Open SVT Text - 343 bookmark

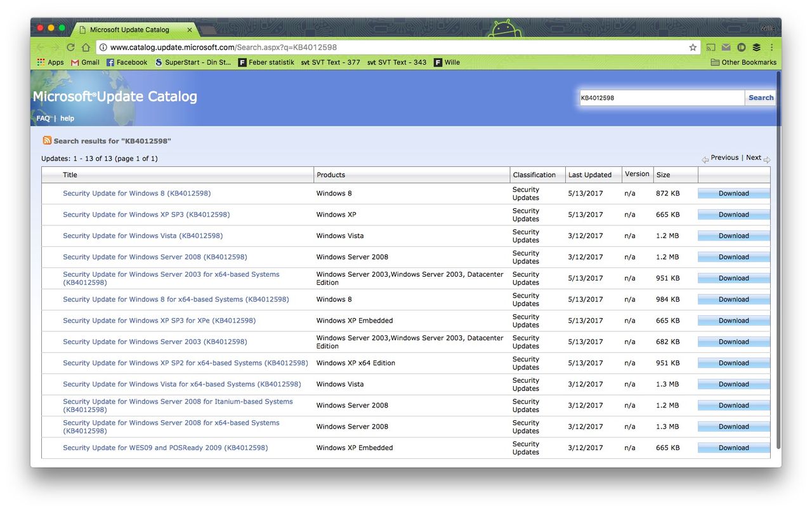[x=397, y=62]
